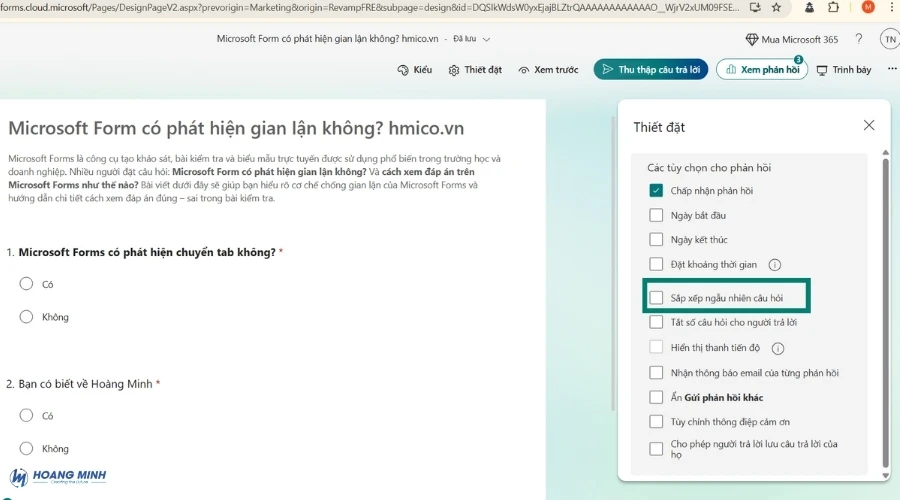This screenshot has width=900, height=500.
Task: Click the install app icon in address bar
Action: [x=755, y=7]
